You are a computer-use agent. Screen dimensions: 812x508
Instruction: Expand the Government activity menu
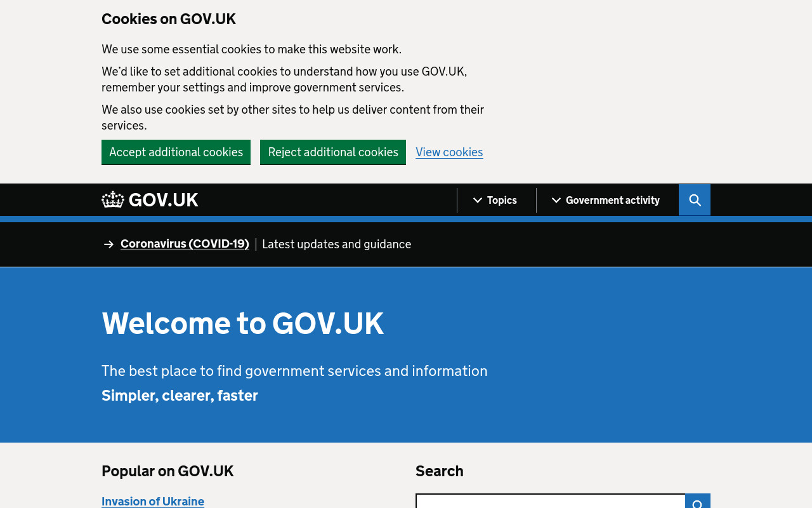click(x=606, y=201)
